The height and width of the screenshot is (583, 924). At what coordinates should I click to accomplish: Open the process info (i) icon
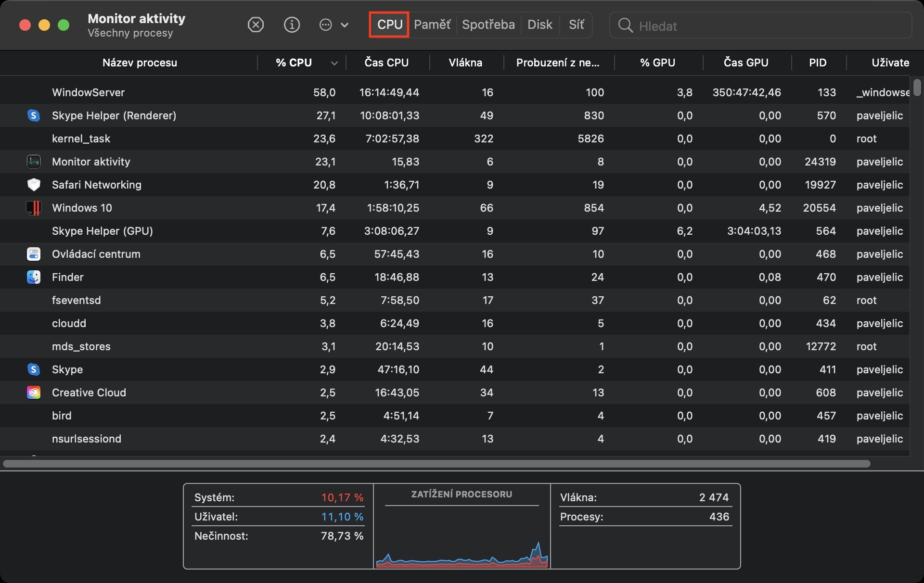point(292,25)
